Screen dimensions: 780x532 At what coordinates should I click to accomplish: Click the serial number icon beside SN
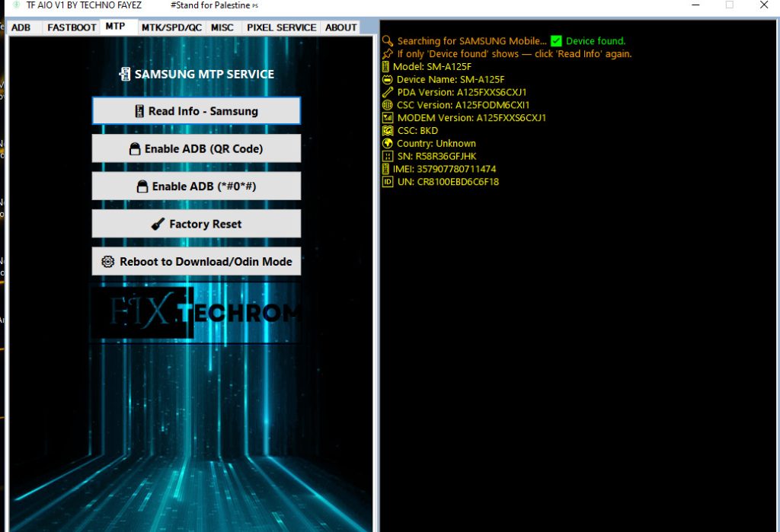coord(388,156)
